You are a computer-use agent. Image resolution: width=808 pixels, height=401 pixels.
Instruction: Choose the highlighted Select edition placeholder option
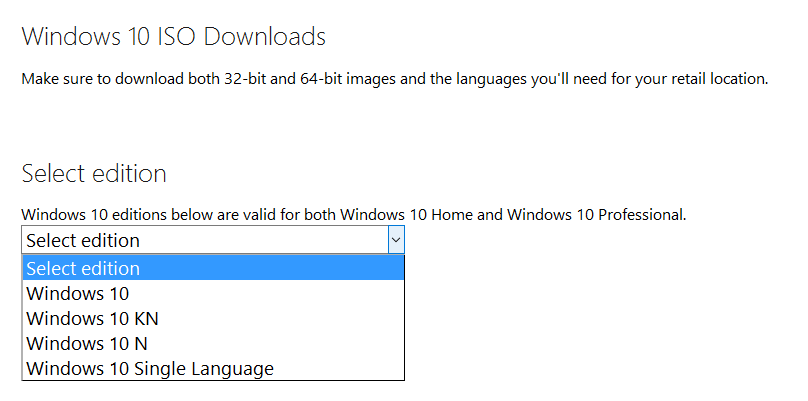click(x=213, y=269)
